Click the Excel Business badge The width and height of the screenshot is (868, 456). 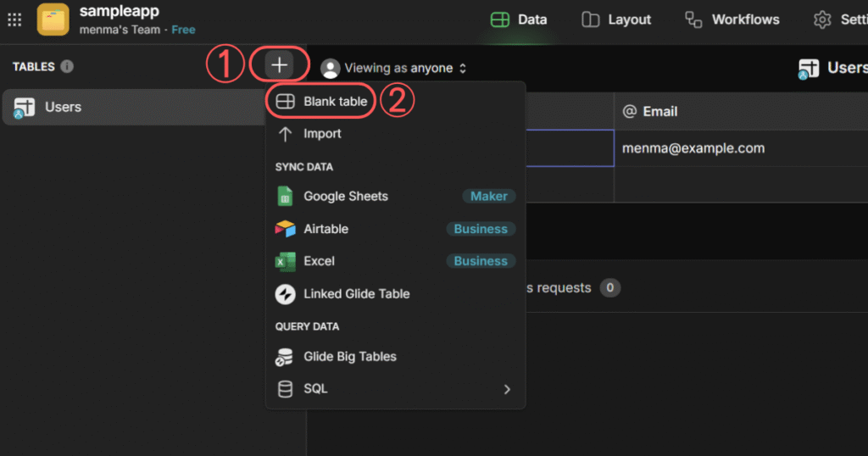(x=481, y=261)
